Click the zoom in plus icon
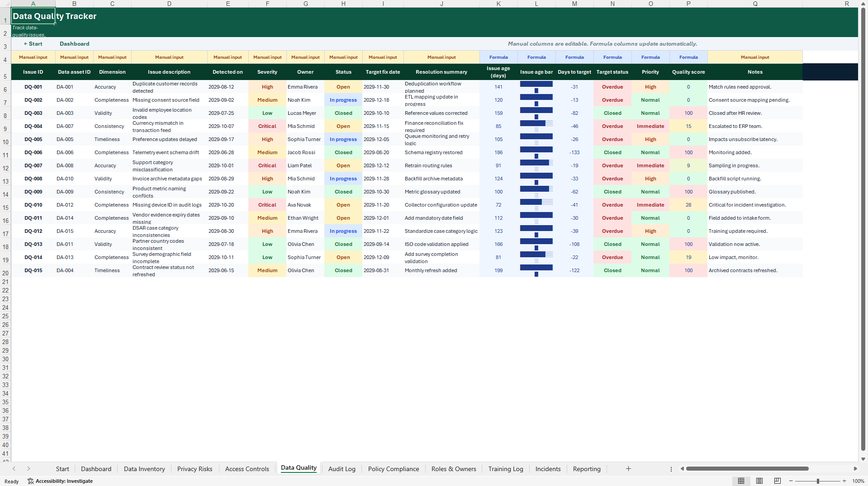 pyautogui.click(x=844, y=481)
